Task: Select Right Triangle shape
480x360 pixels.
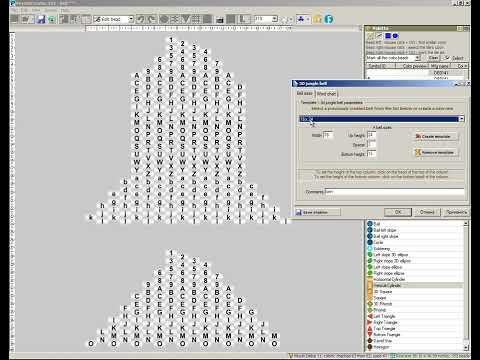Action: [x=414, y=322]
